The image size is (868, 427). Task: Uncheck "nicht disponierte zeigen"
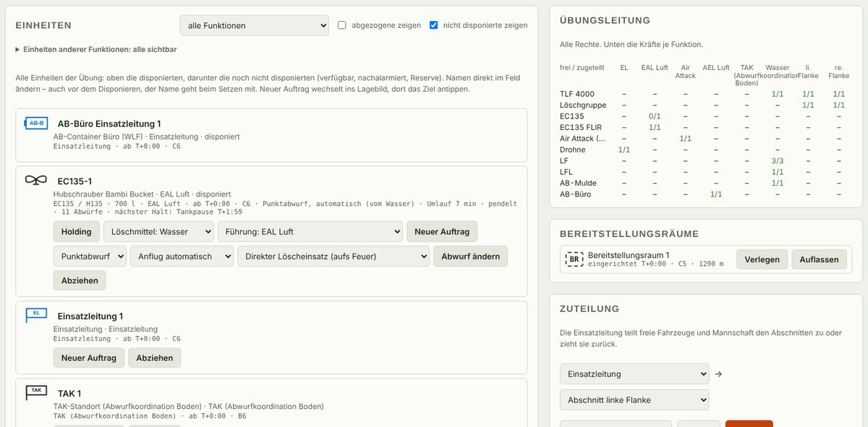point(434,25)
